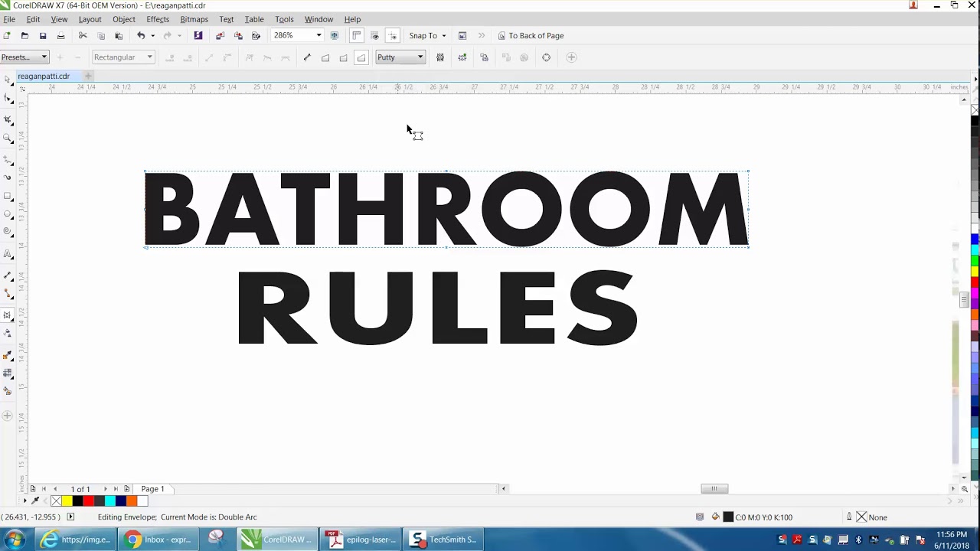Open the Rectangular selection mode dropdown
Viewport: 980px width, 551px height.
click(x=122, y=57)
